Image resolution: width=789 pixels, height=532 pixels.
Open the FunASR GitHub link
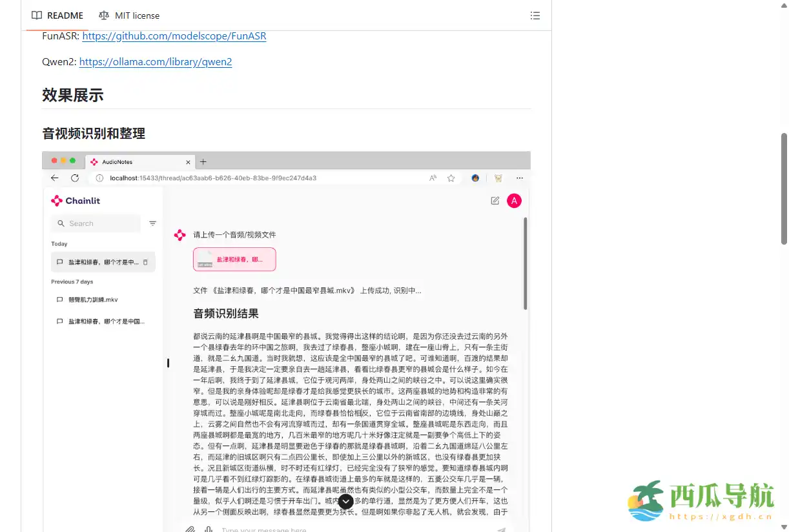pos(174,36)
